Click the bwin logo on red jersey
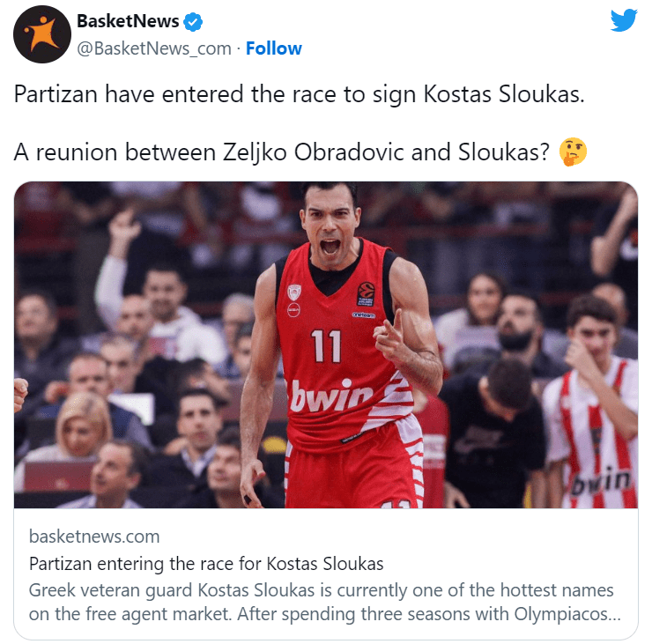This screenshot has height=644, width=652. pos(330,397)
